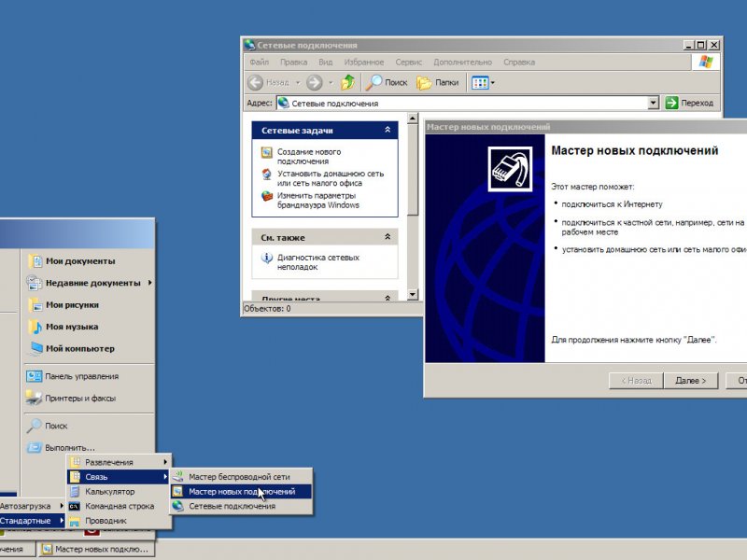This screenshot has width=747, height=560.
Task: Click the magnifier Поиск icon in Start menu
Action: click(35, 426)
